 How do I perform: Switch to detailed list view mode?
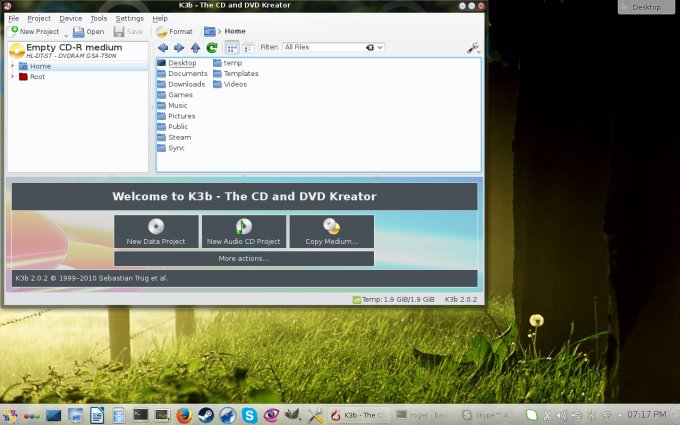coord(247,47)
